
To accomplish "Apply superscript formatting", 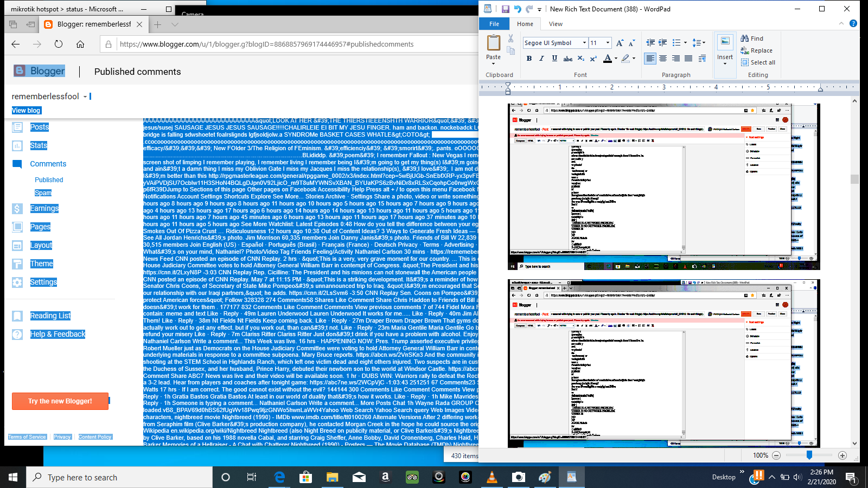I will point(593,59).
